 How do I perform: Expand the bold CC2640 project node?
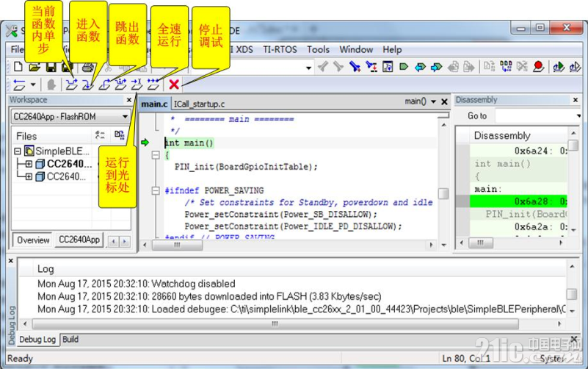click(29, 164)
